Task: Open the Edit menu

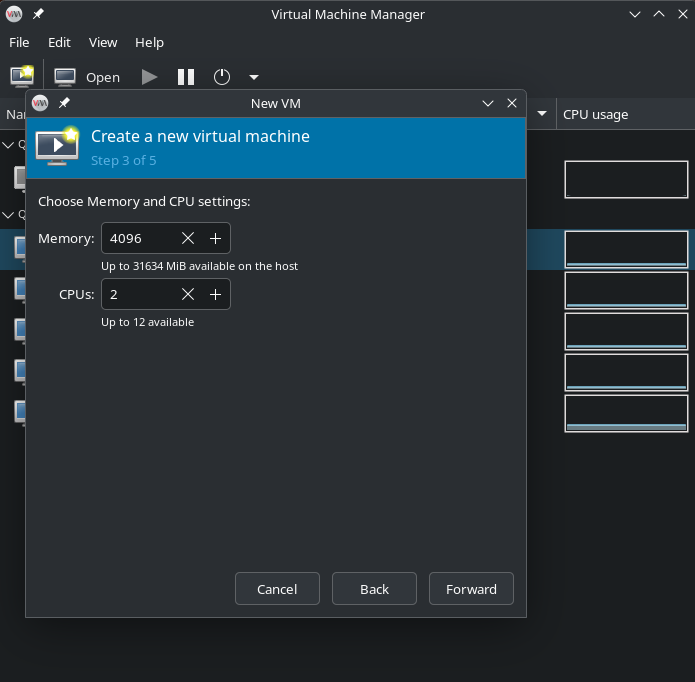Action: [59, 43]
